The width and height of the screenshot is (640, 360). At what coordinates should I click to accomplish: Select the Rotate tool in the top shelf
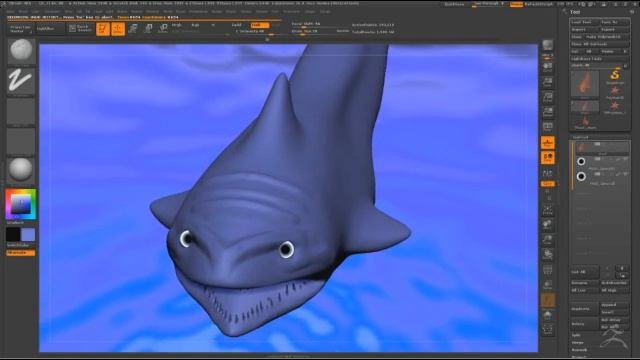(x=163, y=29)
